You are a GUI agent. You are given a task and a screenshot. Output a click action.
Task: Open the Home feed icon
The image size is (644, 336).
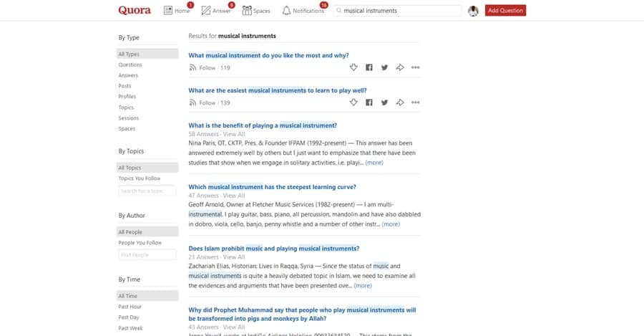click(x=169, y=11)
